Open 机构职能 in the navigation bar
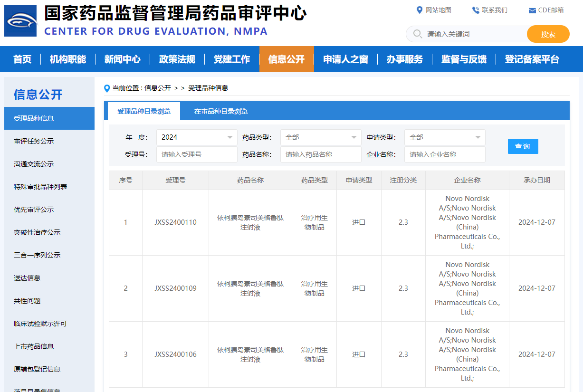 coord(68,59)
